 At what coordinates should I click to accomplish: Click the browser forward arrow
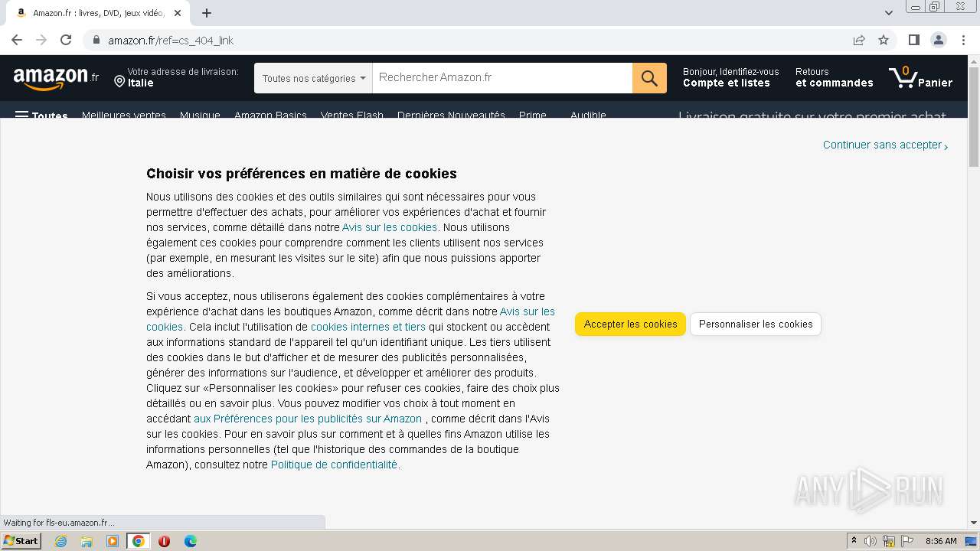click(x=41, y=40)
